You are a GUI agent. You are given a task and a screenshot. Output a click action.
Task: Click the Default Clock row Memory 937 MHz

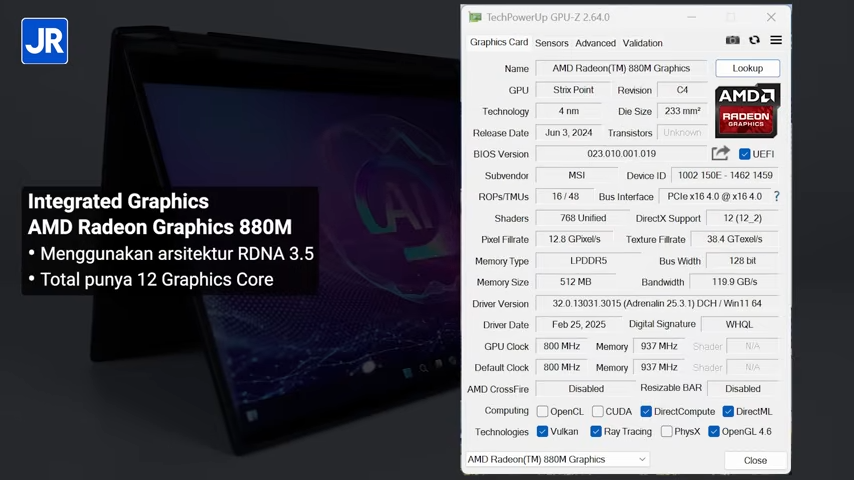[658, 367]
